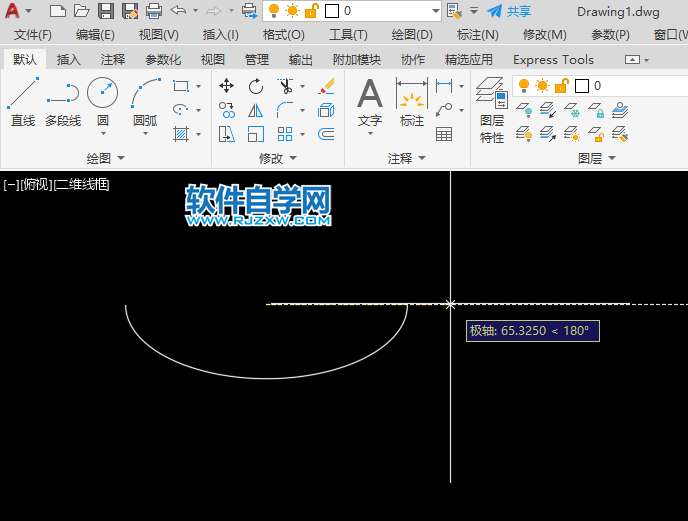688x521 pixels.
Task: Click the Rotate tool icon
Action: (x=256, y=86)
